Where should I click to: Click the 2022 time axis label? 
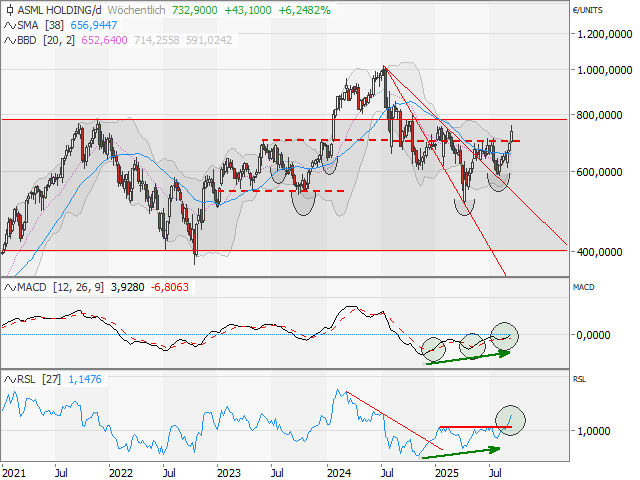click(120, 473)
